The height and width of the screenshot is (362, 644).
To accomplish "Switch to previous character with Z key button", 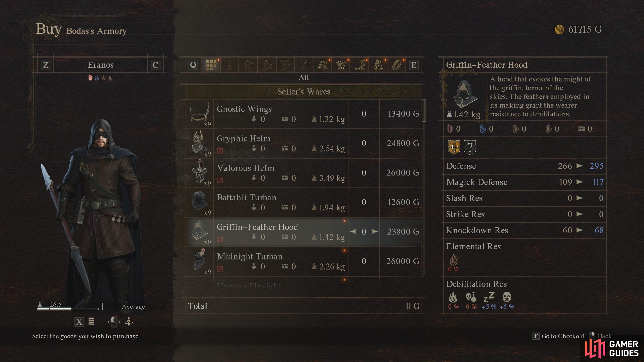I will pyautogui.click(x=46, y=65).
